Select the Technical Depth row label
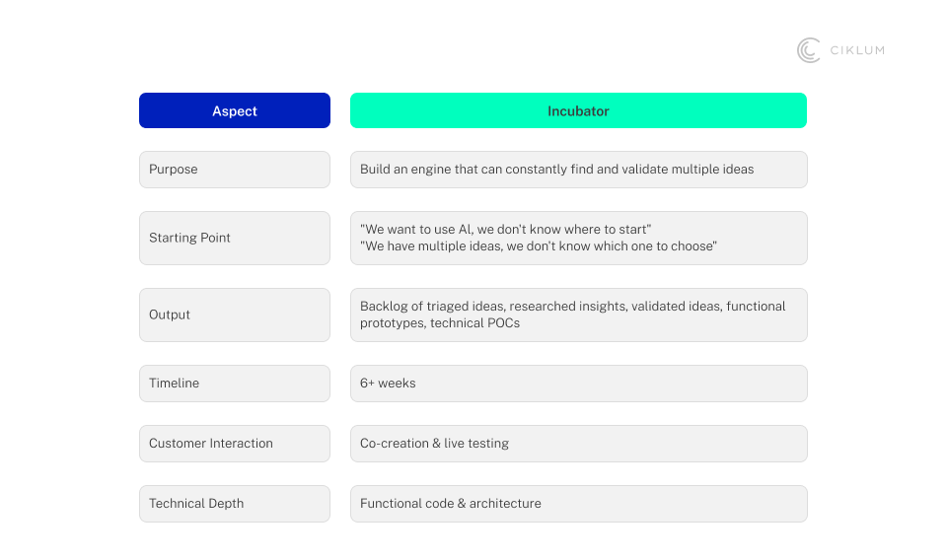The height and width of the screenshot is (560, 947). 196,504
